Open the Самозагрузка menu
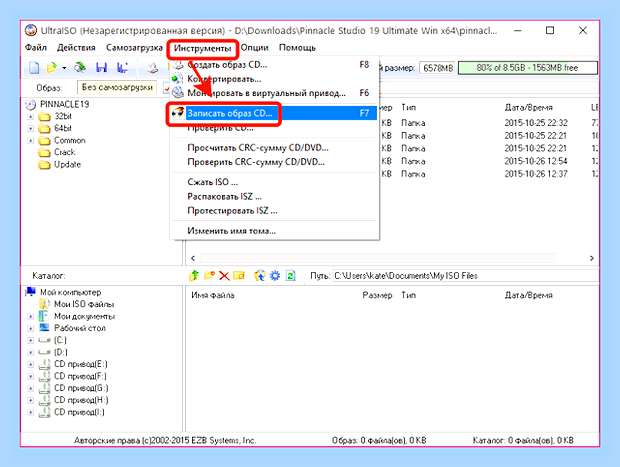 [x=134, y=48]
